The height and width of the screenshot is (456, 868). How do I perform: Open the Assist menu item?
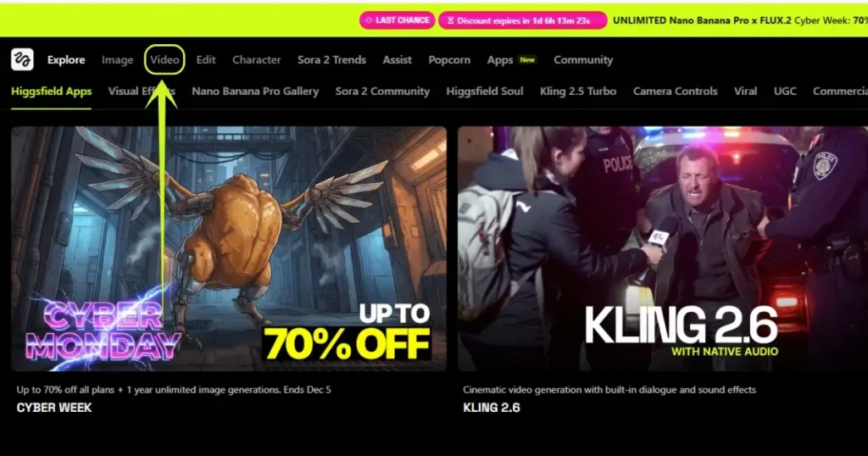[397, 60]
